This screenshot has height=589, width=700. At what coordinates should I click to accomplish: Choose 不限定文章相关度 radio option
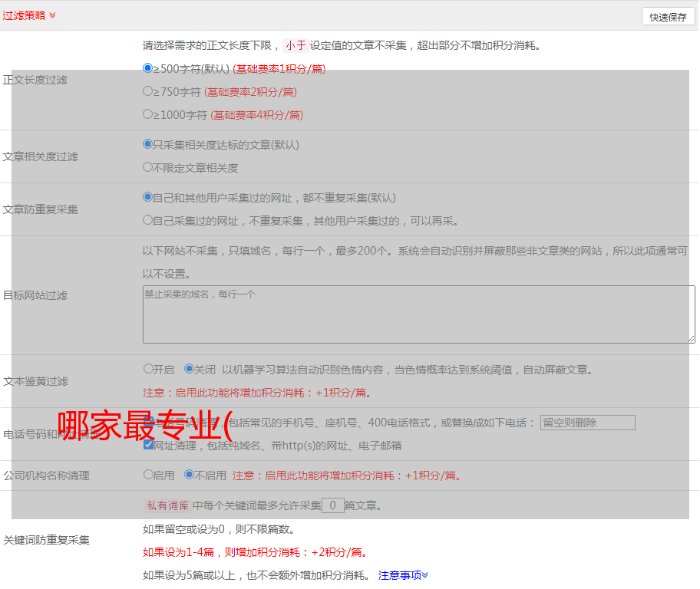pos(148,167)
